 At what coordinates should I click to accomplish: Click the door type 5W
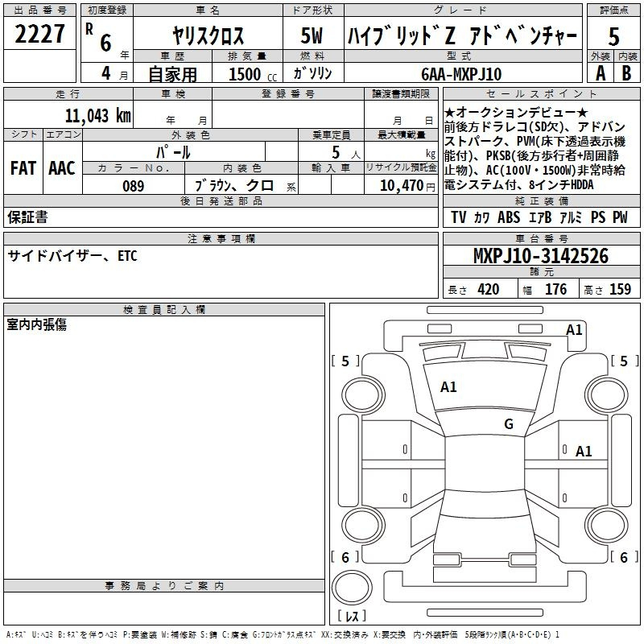pyautogui.click(x=312, y=35)
